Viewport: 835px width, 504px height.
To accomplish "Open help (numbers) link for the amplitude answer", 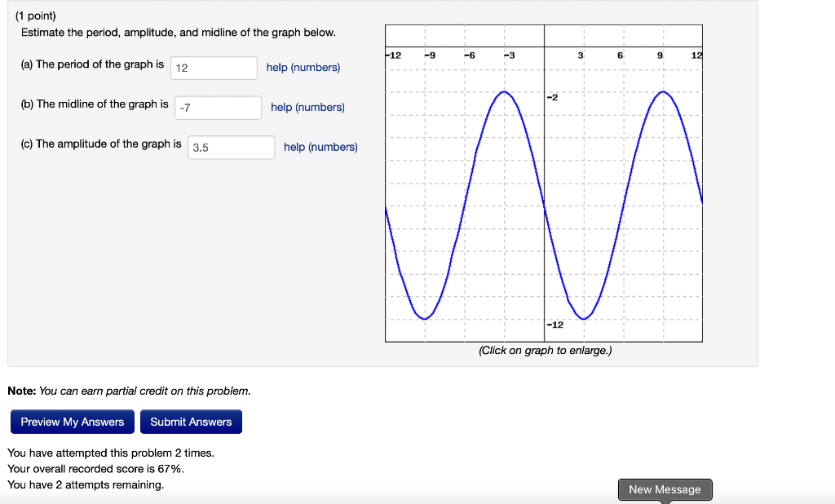I will [320, 147].
